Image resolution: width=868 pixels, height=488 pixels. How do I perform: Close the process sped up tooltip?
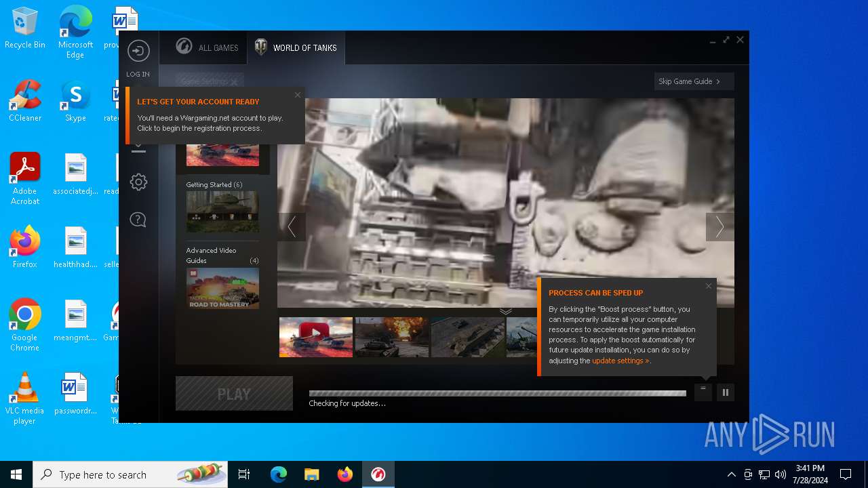pyautogui.click(x=709, y=286)
